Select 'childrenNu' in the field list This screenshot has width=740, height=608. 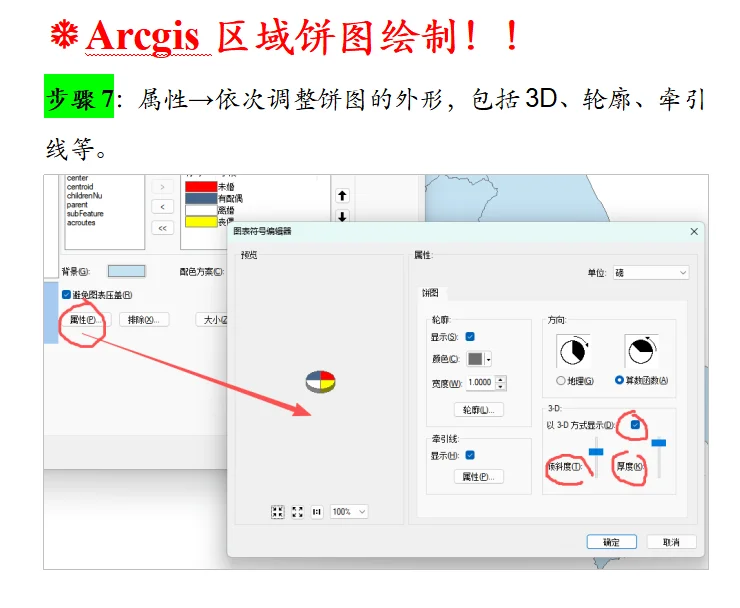84,195
